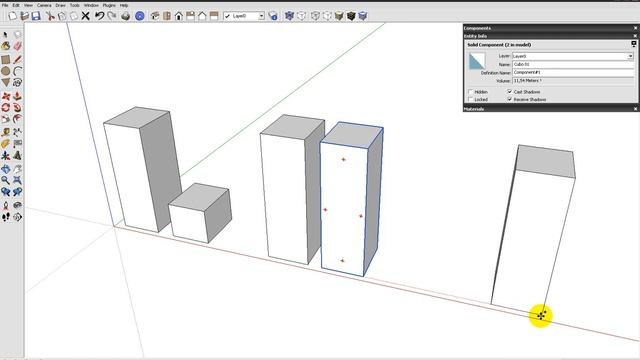Screen dimensions: 640x360
Task: Click the component material swatch
Action: [x=477, y=61]
